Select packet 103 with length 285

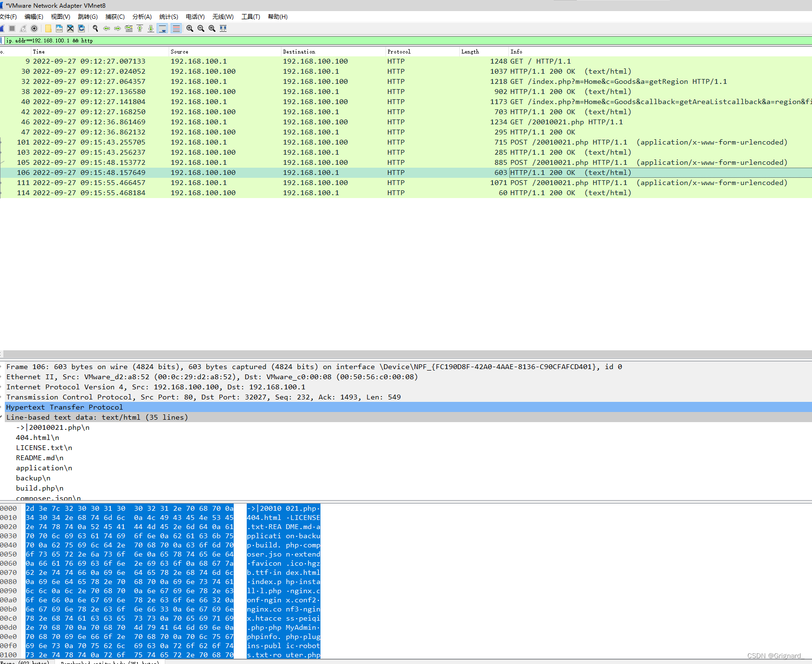tap(406, 152)
